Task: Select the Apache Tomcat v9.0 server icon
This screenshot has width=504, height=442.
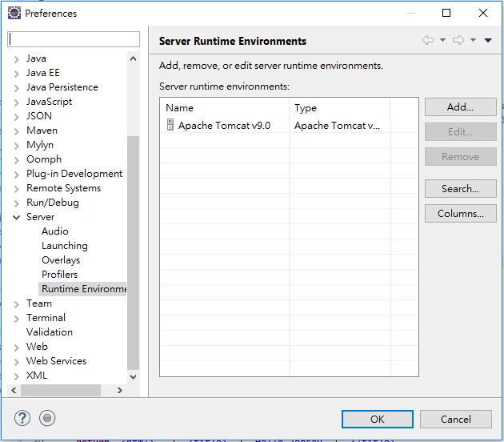Action: [x=170, y=125]
